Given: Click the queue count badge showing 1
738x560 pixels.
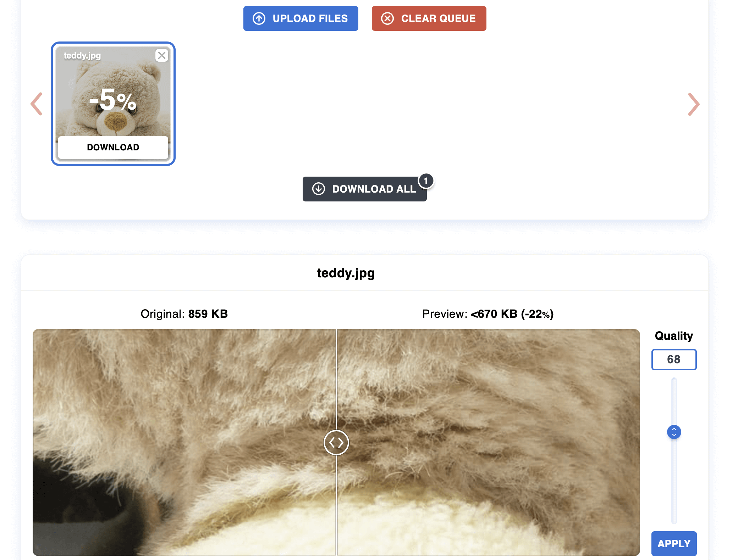Looking at the screenshot, I should [426, 181].
